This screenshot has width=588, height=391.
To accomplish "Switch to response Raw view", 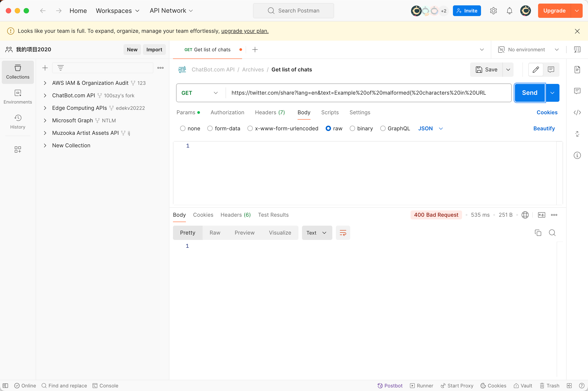I will [x=215, y=233].
